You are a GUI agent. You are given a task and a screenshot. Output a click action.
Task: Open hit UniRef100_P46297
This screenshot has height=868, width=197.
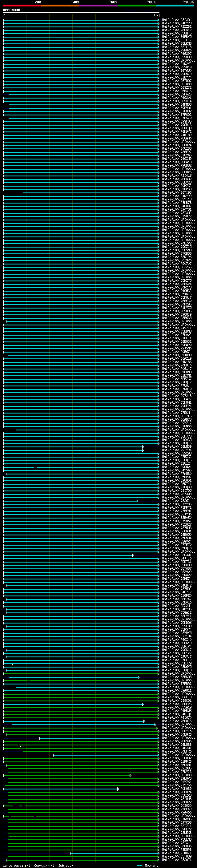[x=177, y=54]
